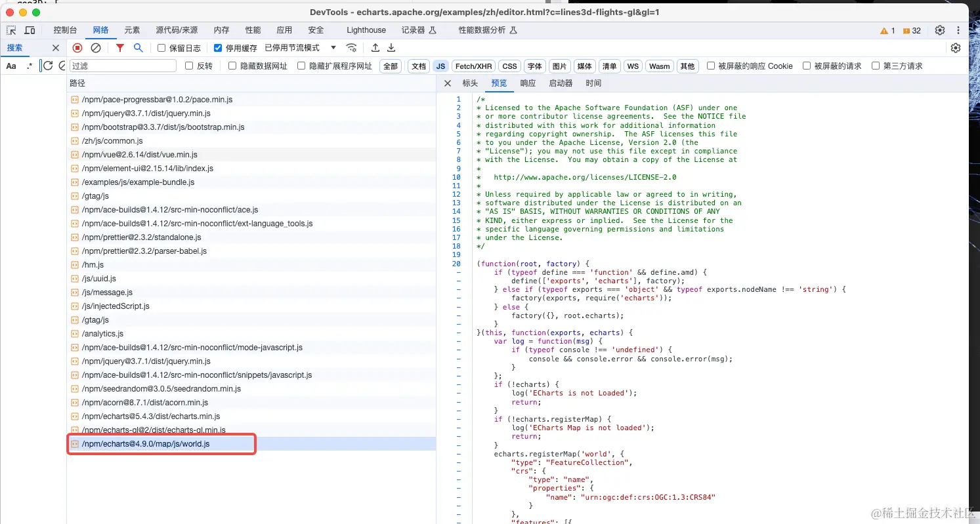Select the /npm/echarts@4.9.0/map/js/world.js request

(251, 444)
